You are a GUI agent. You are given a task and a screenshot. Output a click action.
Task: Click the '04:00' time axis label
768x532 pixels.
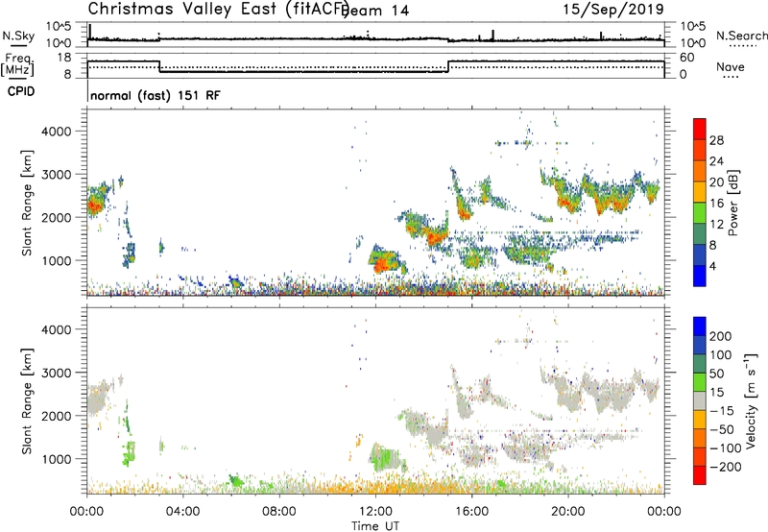tap(183, 512)
